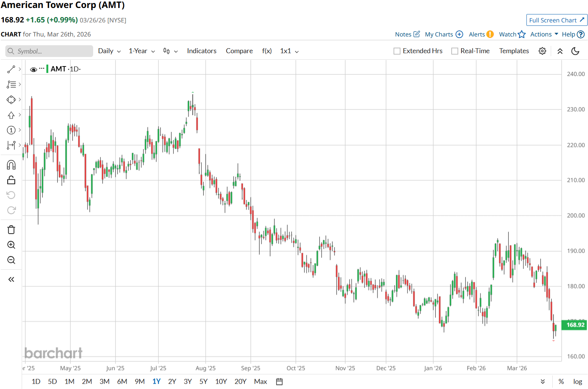
Task: Collapse the drawing tools sidebar
Action: click(x=11, y=280)
